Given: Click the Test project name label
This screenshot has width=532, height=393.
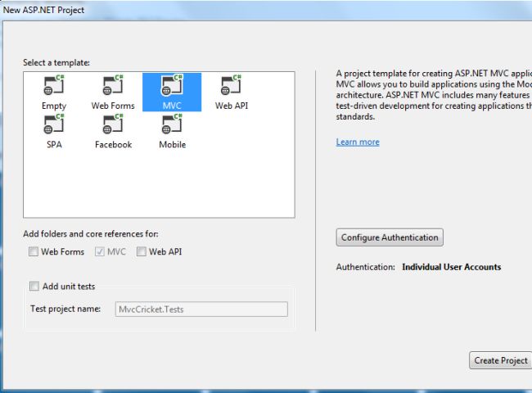Looking at the screenshot, I should point(65,309).
